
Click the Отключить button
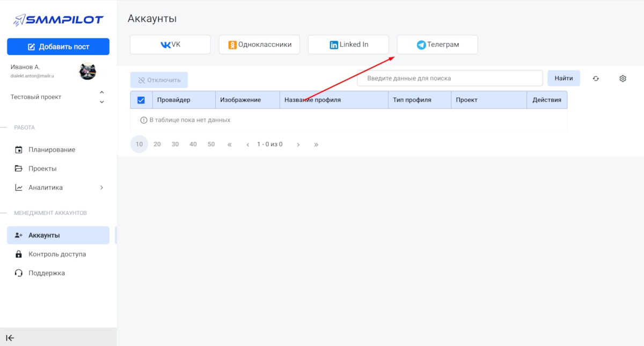[159, 80]
